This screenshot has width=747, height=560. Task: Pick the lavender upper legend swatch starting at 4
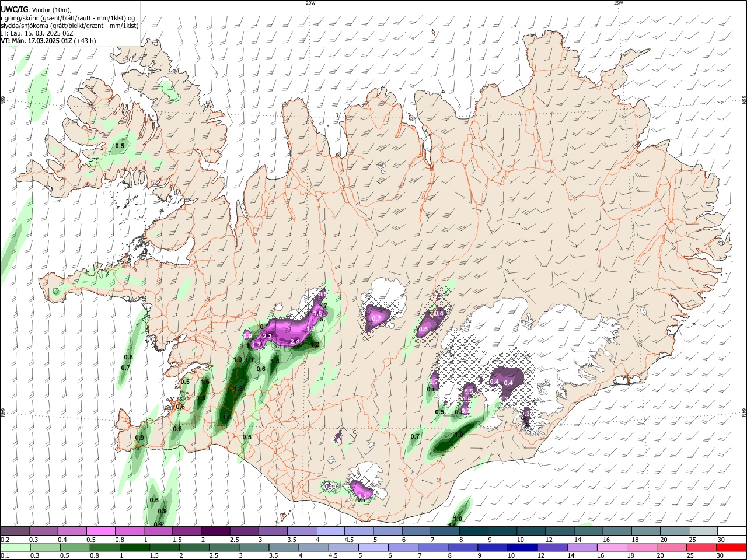tap(329, 531)
